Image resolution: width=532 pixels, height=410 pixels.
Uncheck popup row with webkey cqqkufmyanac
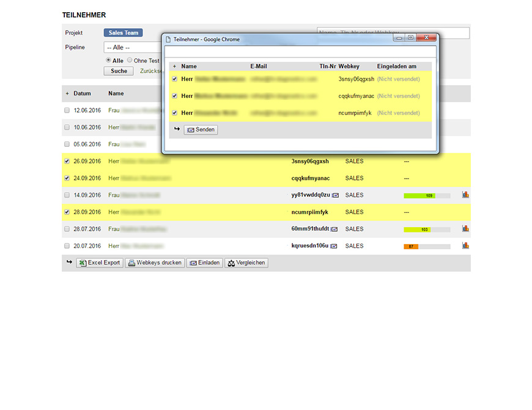[175, 96]
